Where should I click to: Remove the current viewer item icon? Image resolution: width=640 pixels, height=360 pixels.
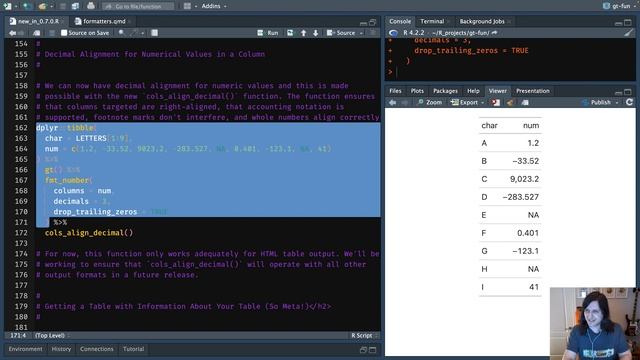click(496, 102)
